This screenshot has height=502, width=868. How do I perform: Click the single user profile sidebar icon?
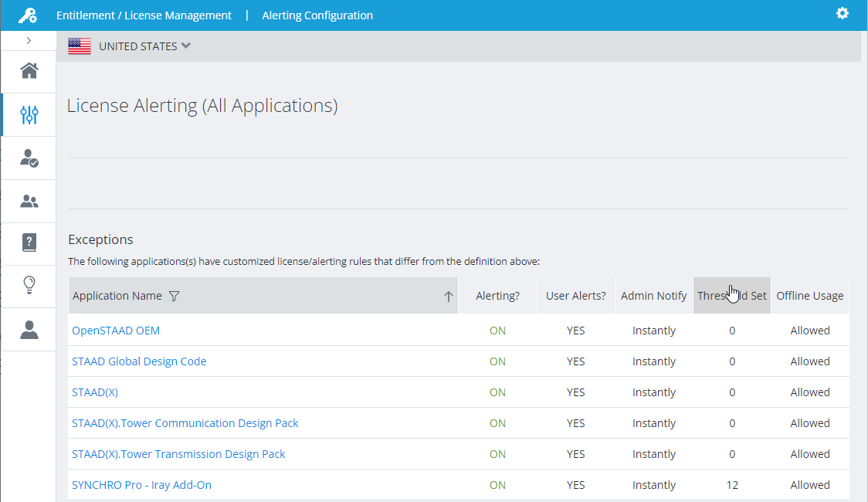29,330
